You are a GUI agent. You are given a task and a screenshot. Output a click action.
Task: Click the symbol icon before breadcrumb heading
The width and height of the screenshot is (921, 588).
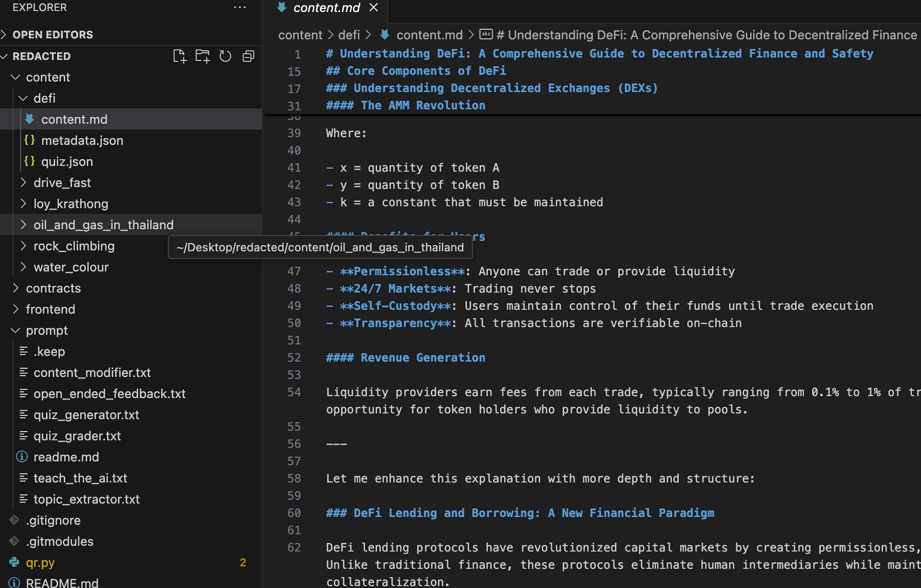(x=486, y=35)
